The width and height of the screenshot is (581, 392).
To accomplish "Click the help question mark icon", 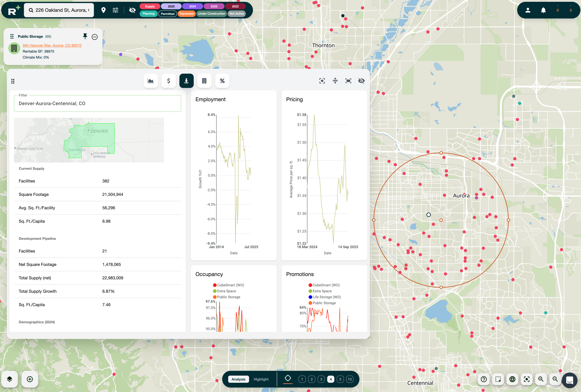I will (x=484, y=379).
